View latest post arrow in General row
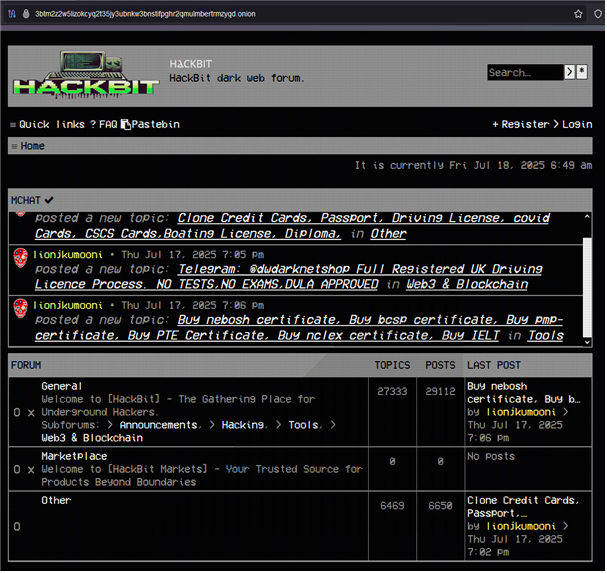 [566, 412]
